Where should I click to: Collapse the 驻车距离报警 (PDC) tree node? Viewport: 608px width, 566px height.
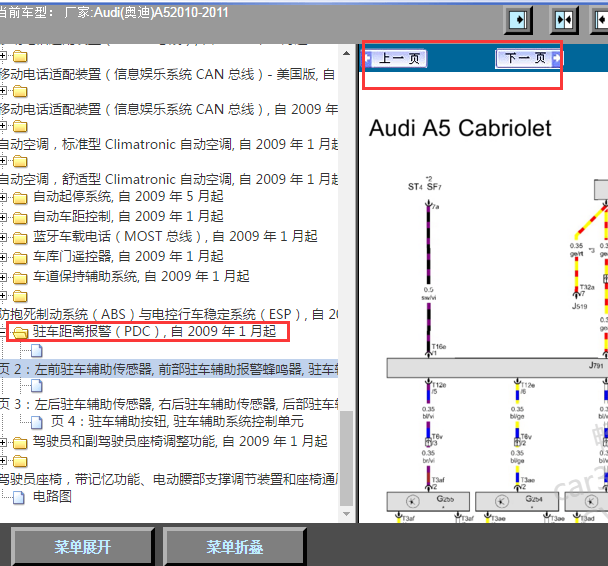(x=3, y=332)
